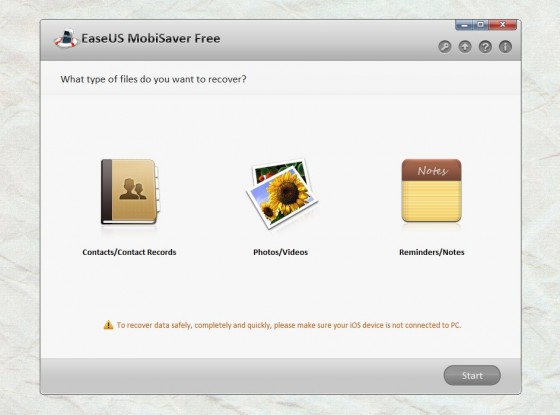Open the key/register icon in header
560x415 pixels.
[445, 47]
